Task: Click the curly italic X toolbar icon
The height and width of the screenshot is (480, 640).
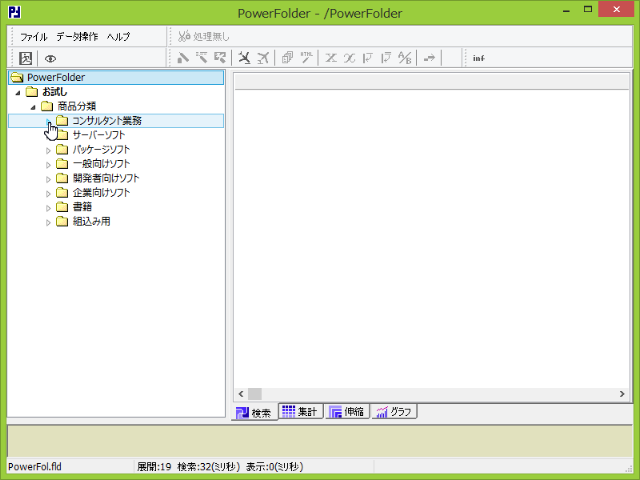Action: (x=349, y=58)
